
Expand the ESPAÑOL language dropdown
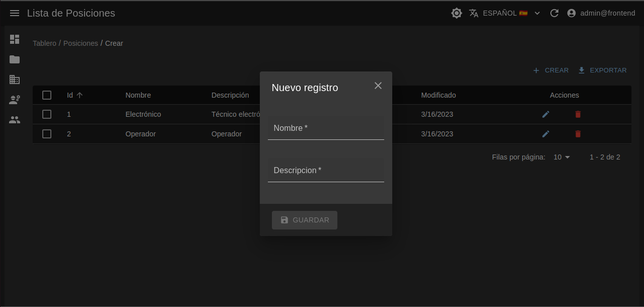coord(505,13)
